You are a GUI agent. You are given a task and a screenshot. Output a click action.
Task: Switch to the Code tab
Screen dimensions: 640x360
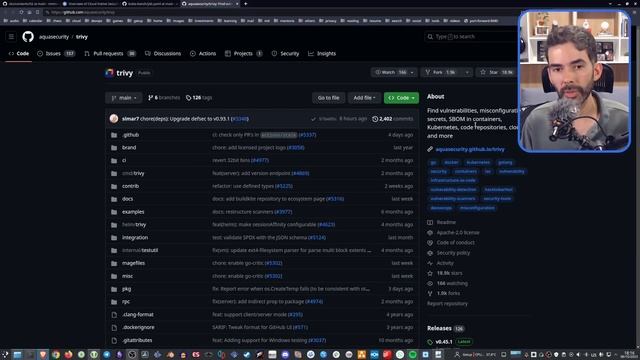tap(19, 53)
